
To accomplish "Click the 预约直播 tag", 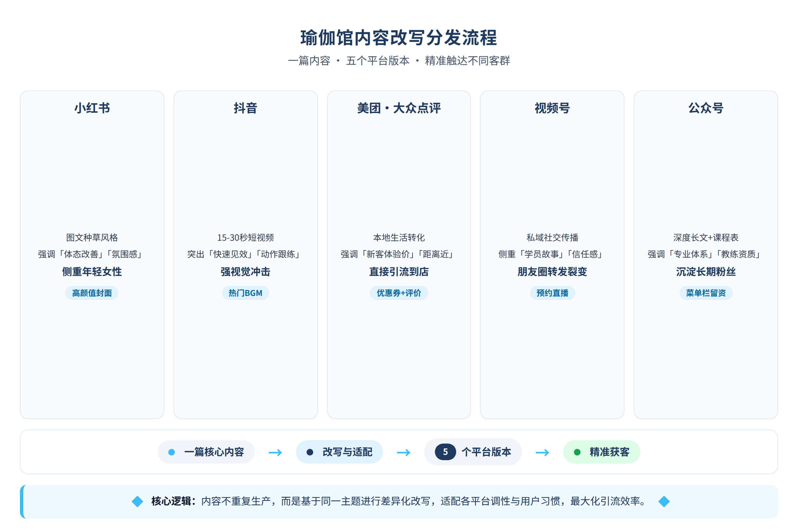I will point(552,293).
